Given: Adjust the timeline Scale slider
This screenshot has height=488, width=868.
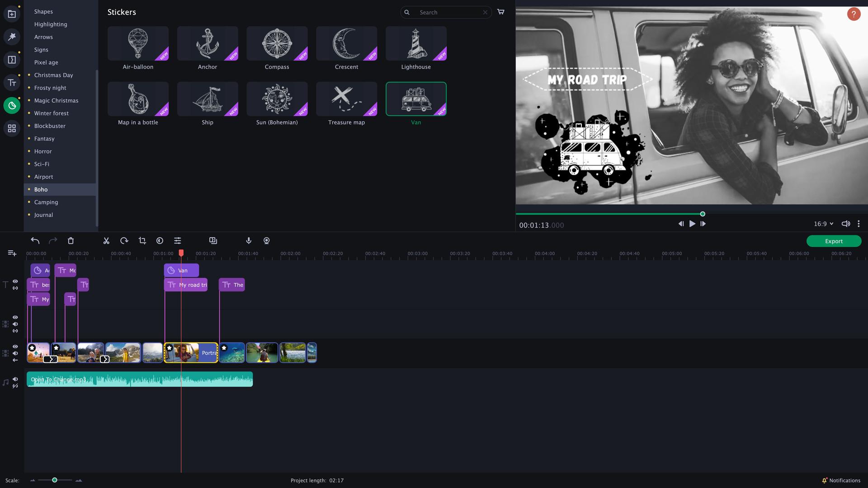Looking at the screenshot, I should click(54, 480).
